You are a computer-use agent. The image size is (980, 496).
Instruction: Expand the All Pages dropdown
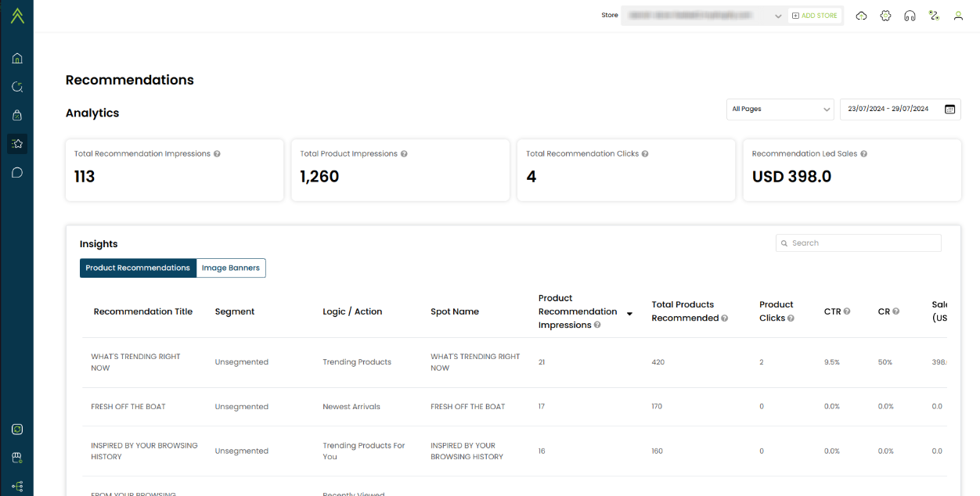pyautogui.click(x=780, y=110)
